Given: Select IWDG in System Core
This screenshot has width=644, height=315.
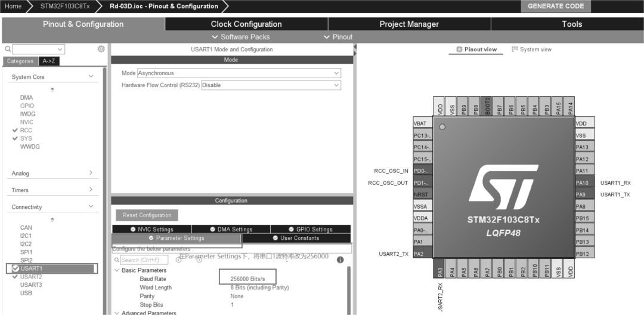Looking at the screenshot, I should pos(27,114).
